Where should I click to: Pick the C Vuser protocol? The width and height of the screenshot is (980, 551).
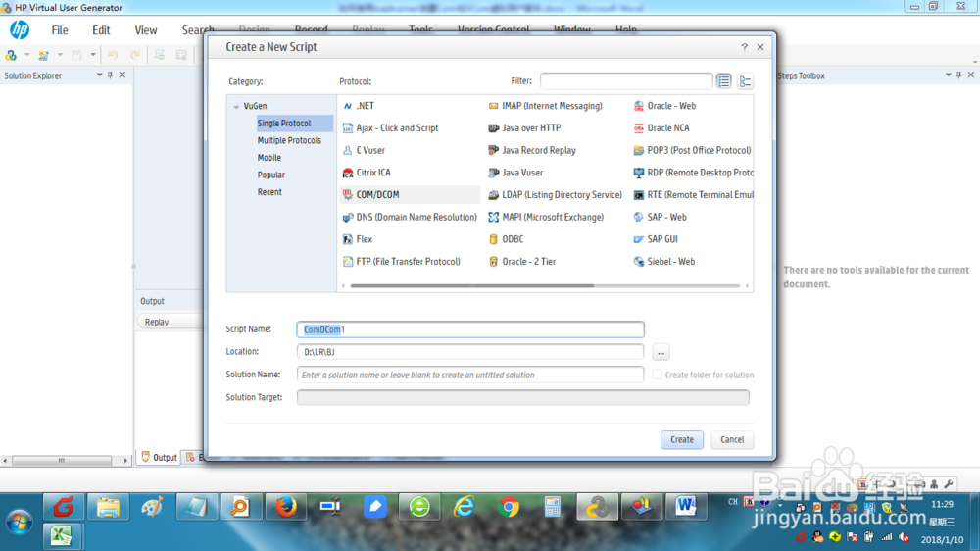click(364, 150)
